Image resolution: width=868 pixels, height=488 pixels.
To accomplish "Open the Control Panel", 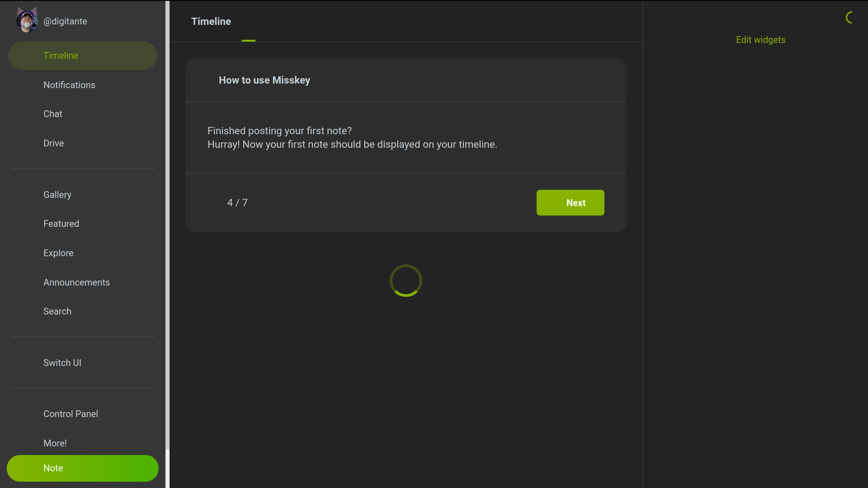I will (x=71, y=414).
